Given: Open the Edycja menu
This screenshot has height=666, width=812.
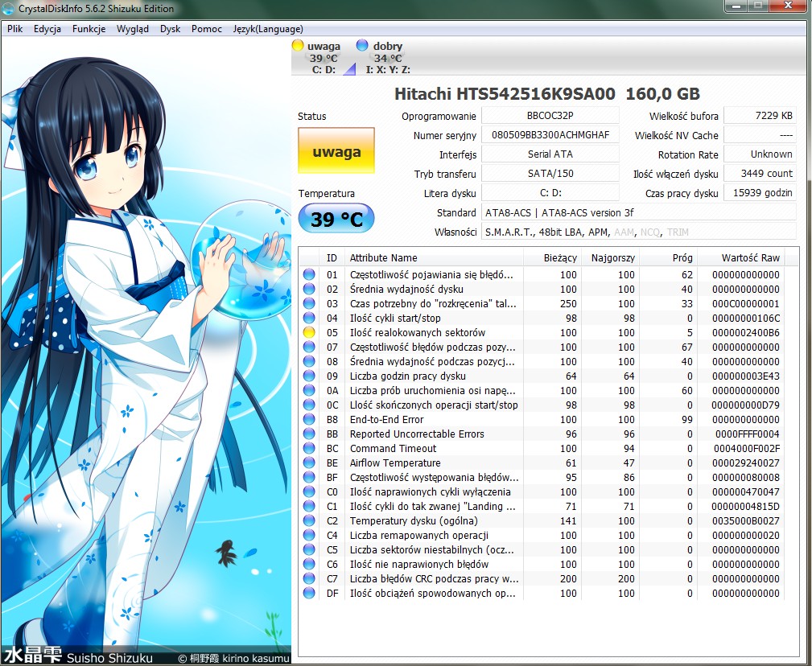Looking at the screenshot, I should pos(47,29).
